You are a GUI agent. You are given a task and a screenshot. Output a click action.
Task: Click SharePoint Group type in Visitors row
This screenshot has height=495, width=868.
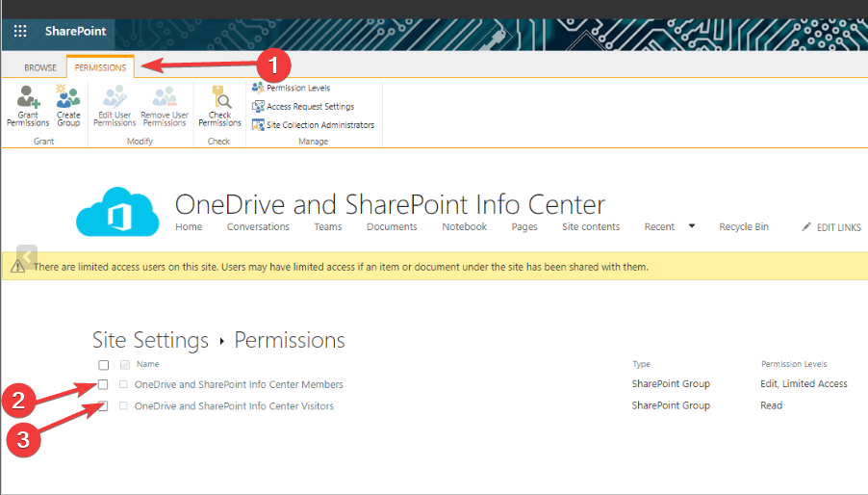click(671, 405)
